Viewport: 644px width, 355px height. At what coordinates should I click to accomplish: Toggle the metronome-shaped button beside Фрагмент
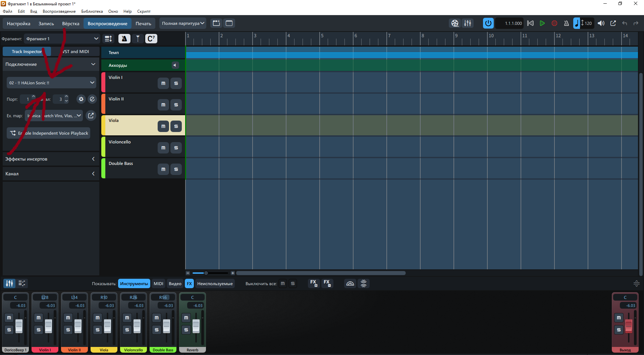click(x=124, y=39)
